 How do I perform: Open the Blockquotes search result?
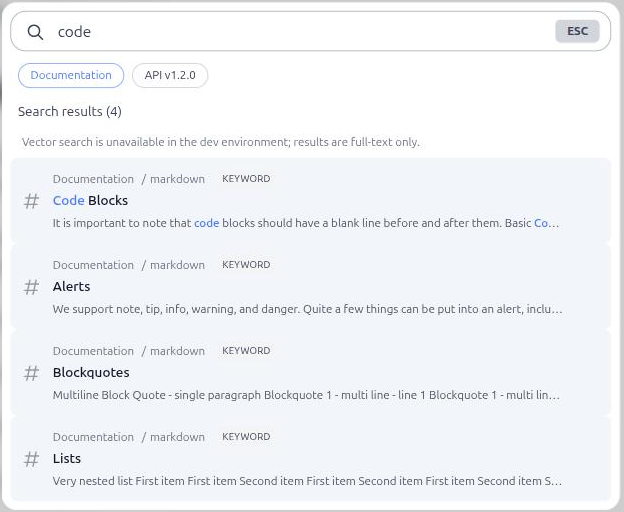tap(310, 372)
